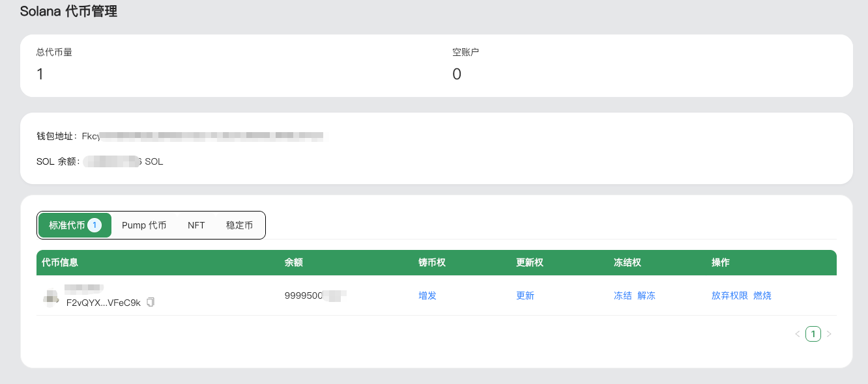Click the 冻结 link for the token
This screenshot has width=868, height=384.
(623, 295)
